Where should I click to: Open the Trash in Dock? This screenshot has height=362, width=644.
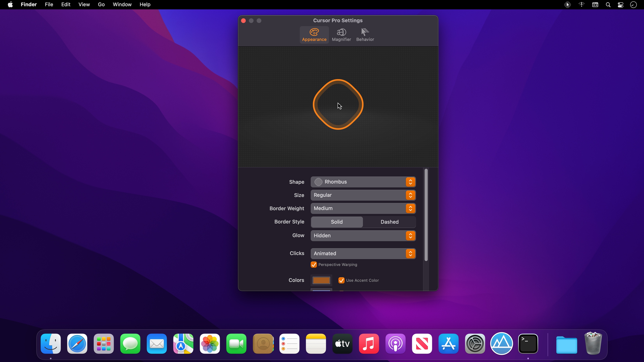[x=593, y=344]
